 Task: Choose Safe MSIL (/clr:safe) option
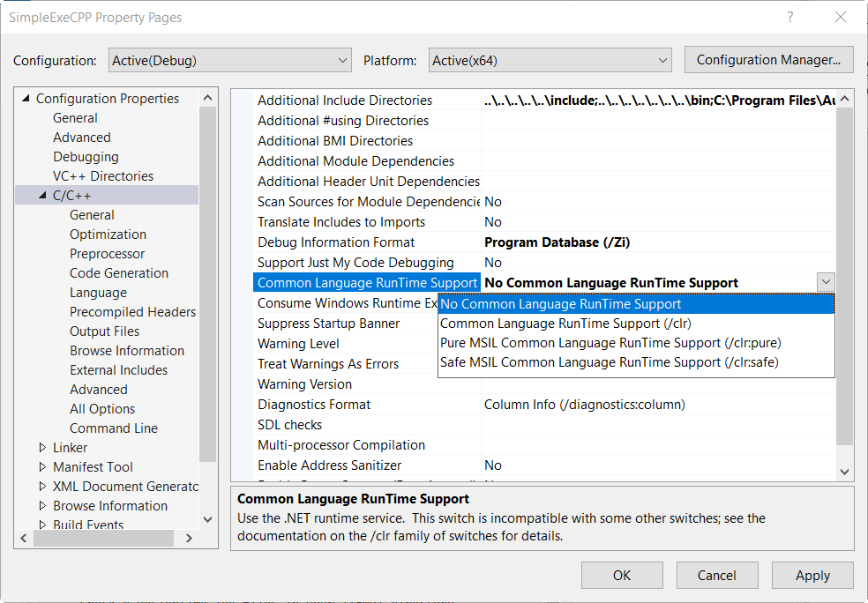pos(636,361)
